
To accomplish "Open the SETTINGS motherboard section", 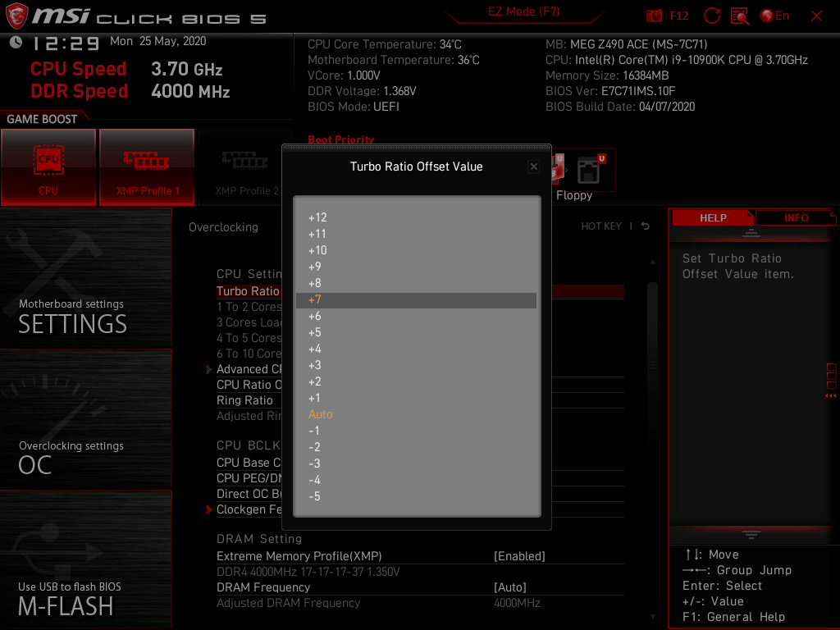I will point(85,279).
